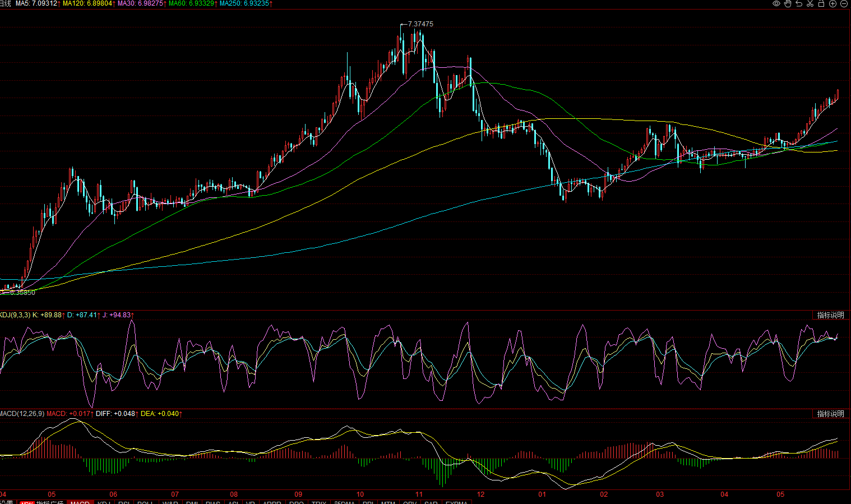Switch to the KDJ indicator tab
This screenshot has height=504, width=851.
click(x=104, y=502)
